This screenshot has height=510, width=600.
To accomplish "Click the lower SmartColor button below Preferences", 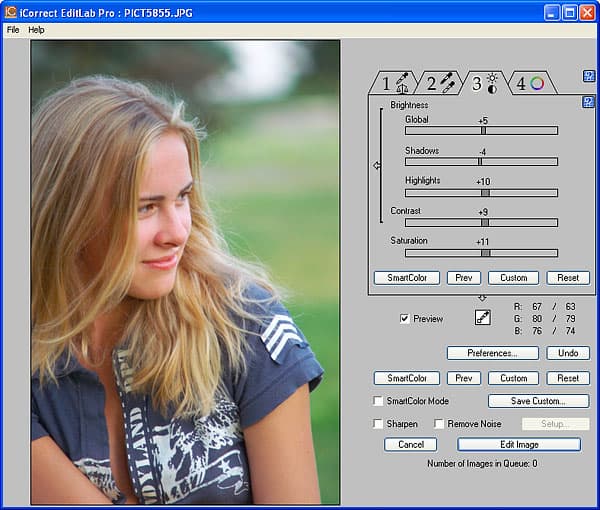I will 407,378.
